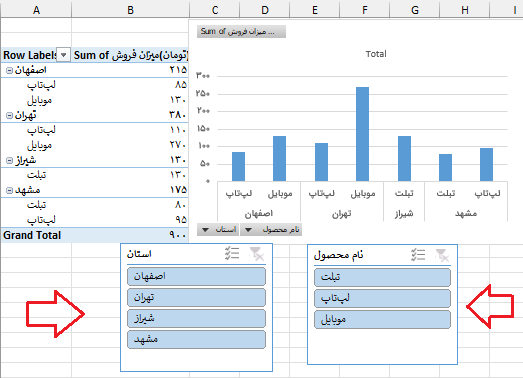Select موبایل in the نام محصول slicer
Viewport: 523px width, 378px height.
(382, 320)
